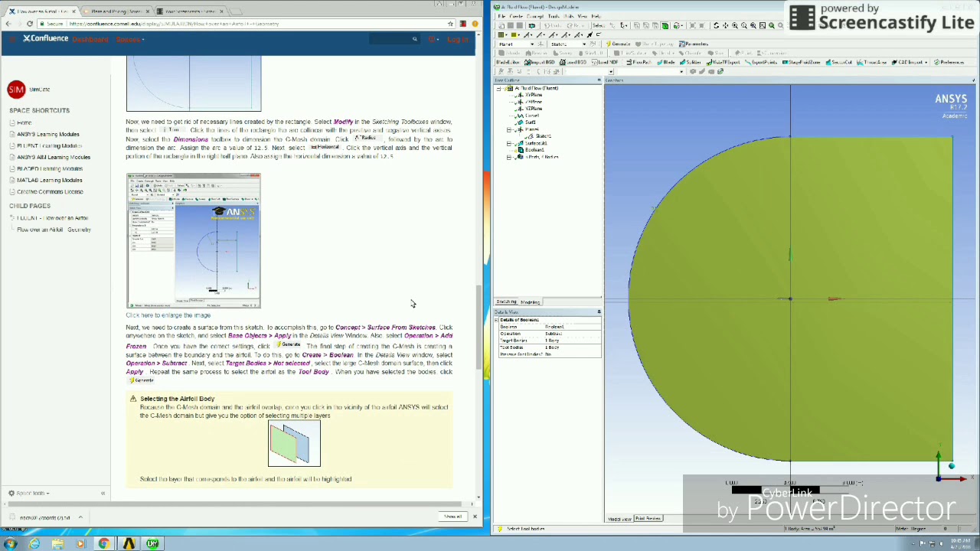Open the tutorial screenshot thumbnail
The image size is (980, 551).
(x=193, y=241)
